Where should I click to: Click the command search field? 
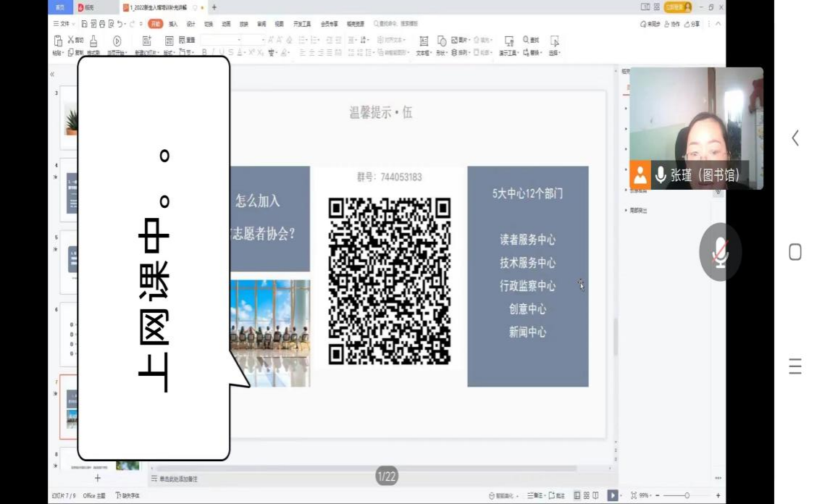point(396,24)
